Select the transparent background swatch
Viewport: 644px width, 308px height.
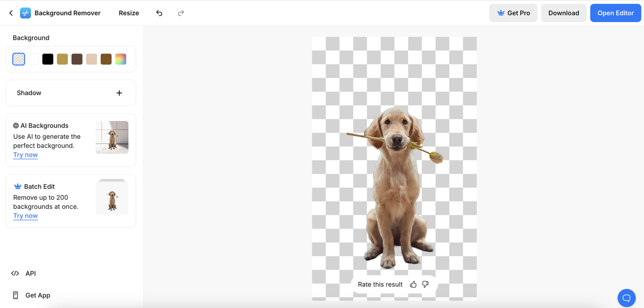[19, 59]
